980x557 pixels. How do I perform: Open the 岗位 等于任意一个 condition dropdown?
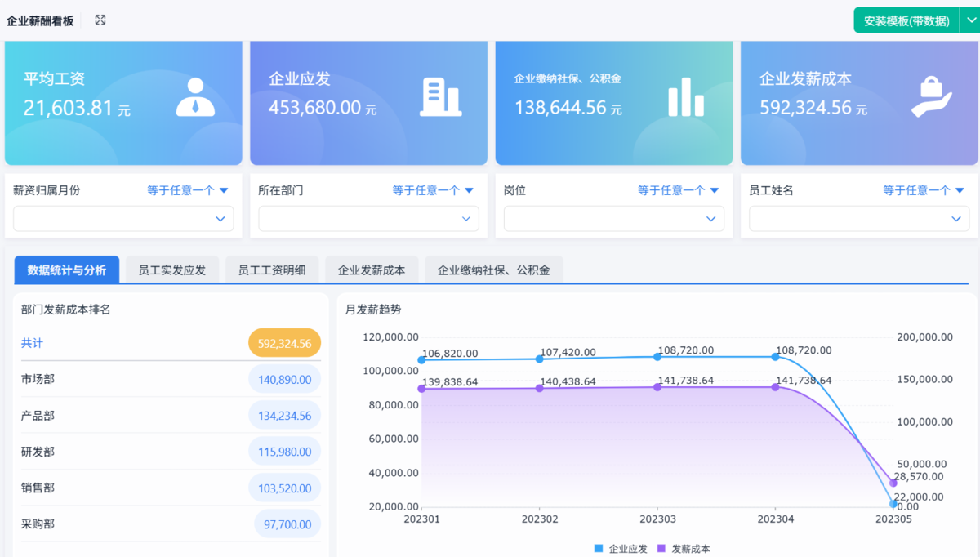(678, 190)
